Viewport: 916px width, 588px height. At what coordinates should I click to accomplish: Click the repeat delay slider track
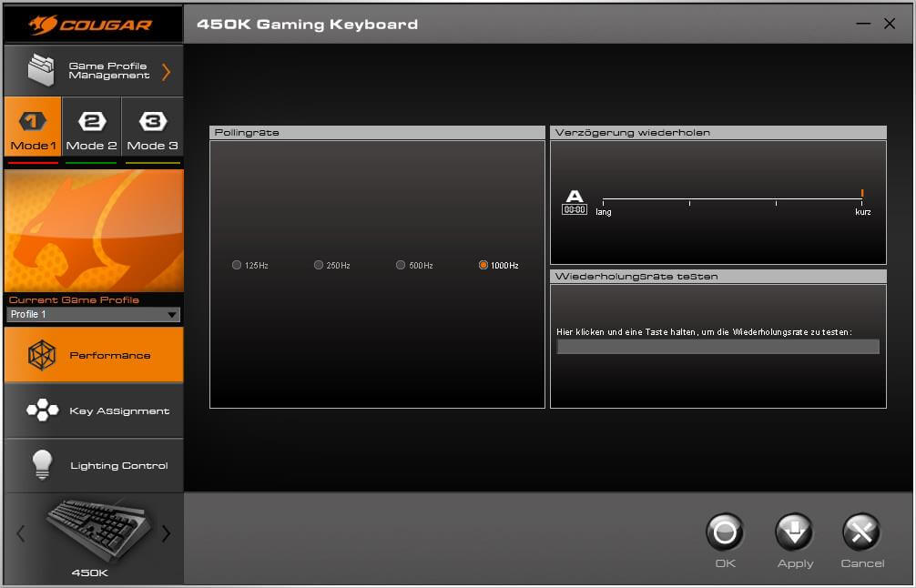point(733,200)
